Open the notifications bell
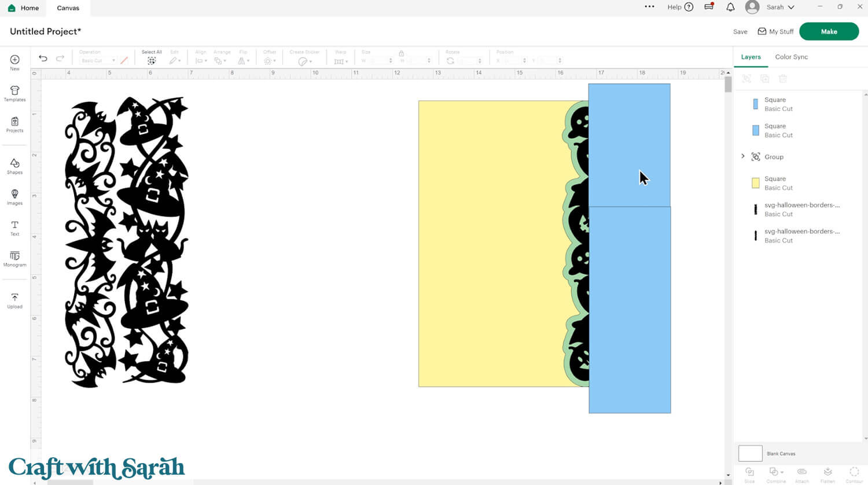Screen dimensions: 868x485 pos(730,7)
